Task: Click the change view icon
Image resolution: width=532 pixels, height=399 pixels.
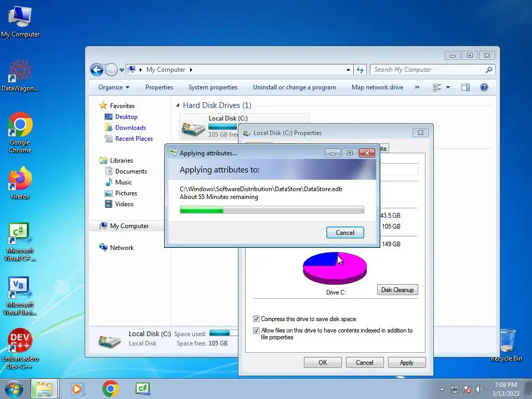Action: pyautogui.click(x=437, y=87)
